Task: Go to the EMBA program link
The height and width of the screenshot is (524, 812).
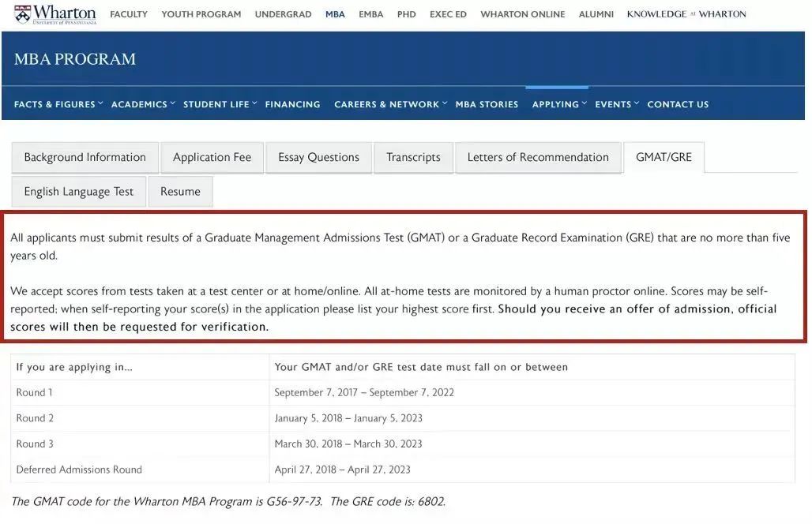Action: [370, 14]
